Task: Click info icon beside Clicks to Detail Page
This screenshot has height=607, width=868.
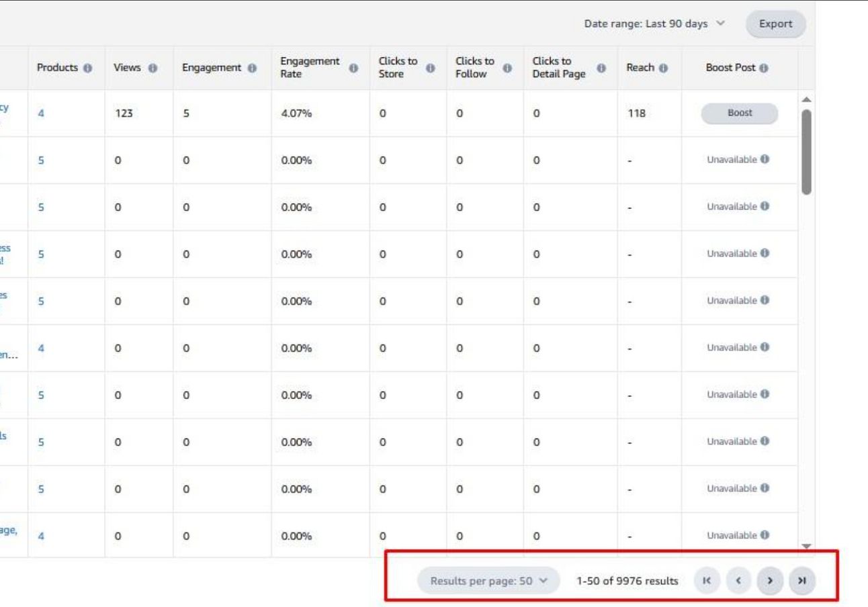Action: (x=601, y=68)
